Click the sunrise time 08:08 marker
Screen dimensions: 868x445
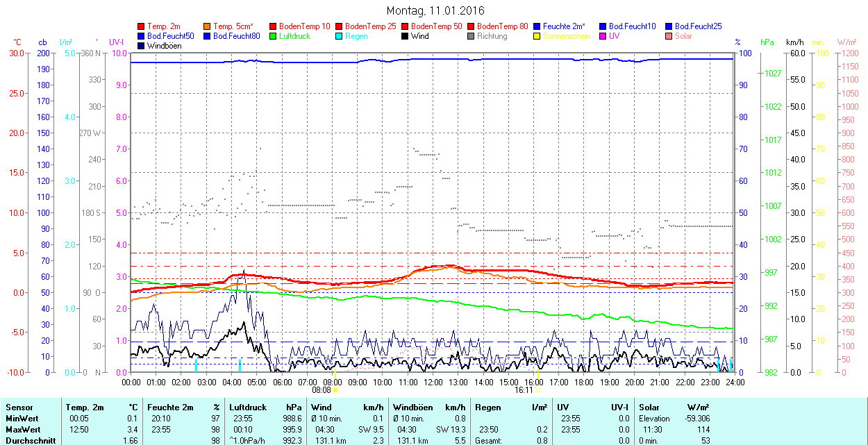coord(322,390)
